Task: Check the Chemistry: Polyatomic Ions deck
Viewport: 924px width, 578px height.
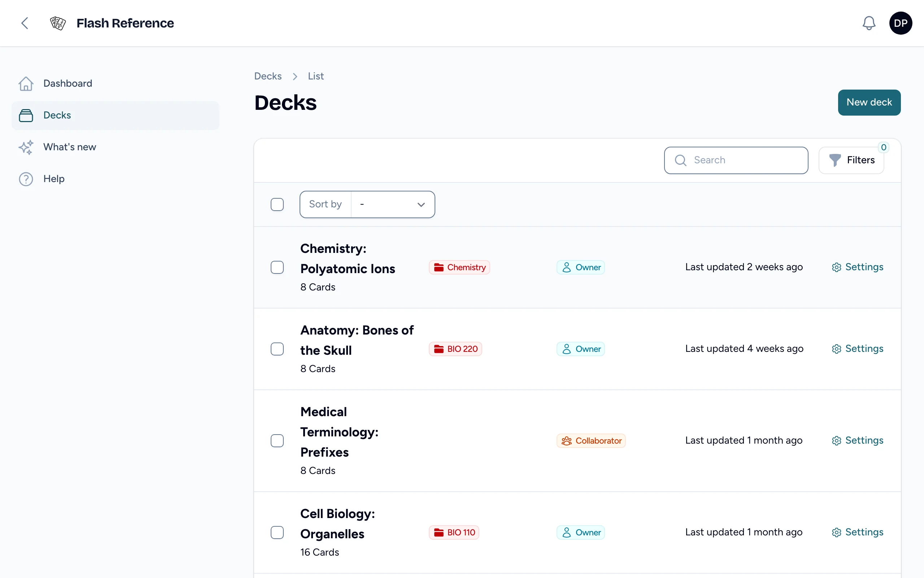Action: (x=277, y=267)
